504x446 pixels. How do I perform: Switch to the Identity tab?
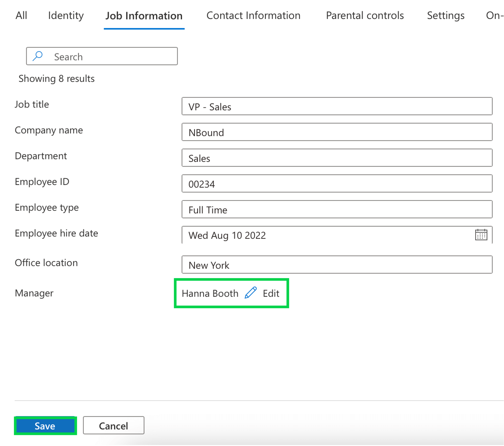point(65,16)
